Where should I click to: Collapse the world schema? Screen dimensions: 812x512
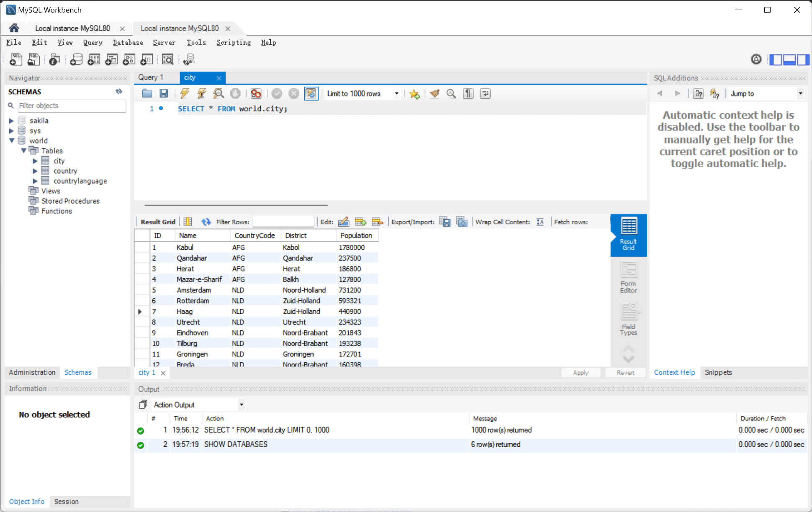(11, 141)
